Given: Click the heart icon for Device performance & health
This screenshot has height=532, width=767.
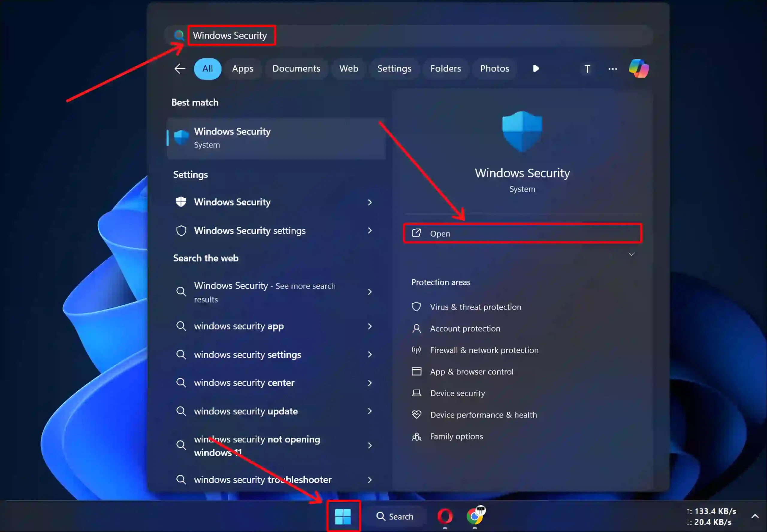Looking at the screenshot, I should coord(416,415).
